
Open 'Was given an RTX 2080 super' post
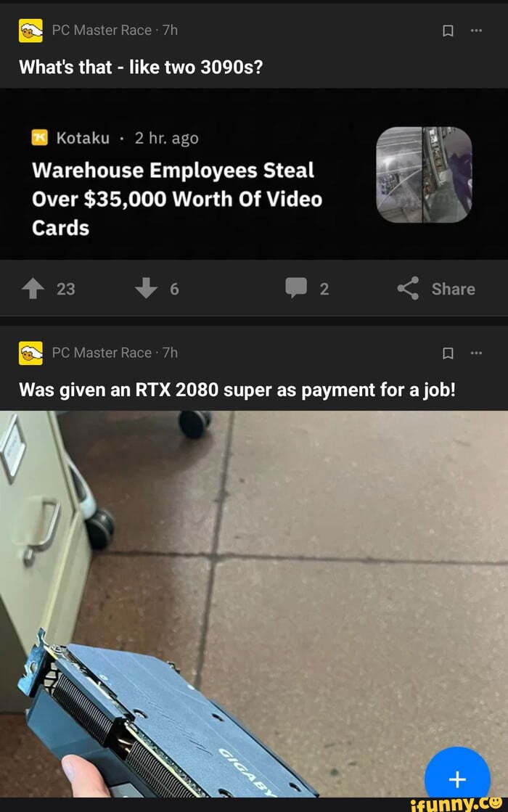pyautogui.click(x=237, y=390)
